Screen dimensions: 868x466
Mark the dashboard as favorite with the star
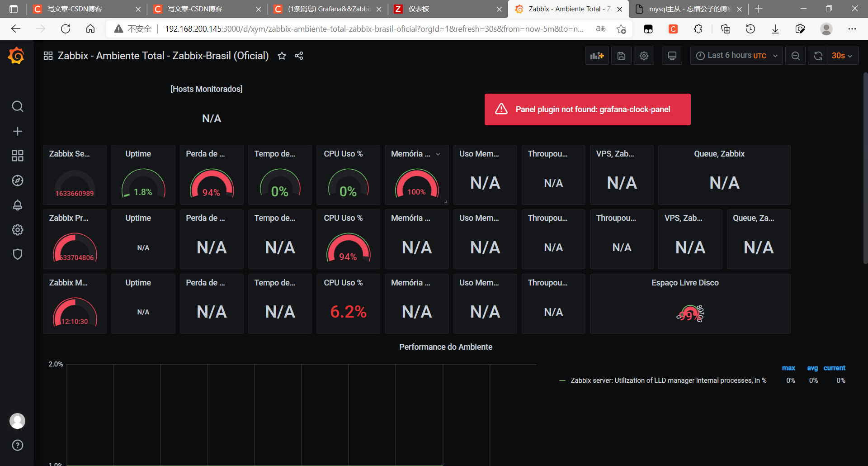coord(282,56)
